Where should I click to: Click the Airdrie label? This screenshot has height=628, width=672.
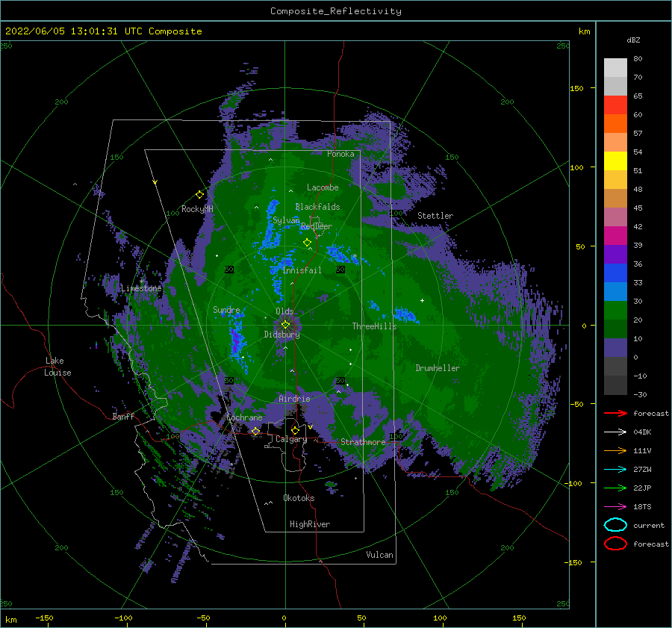[294, 399]
